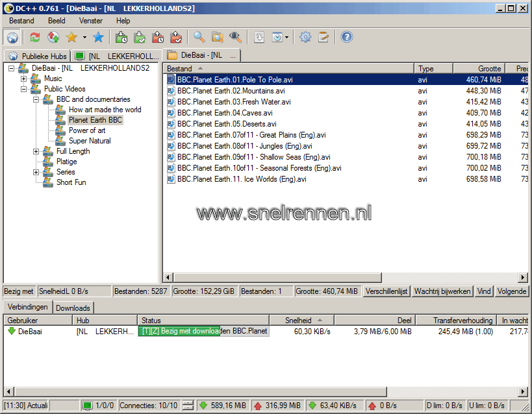Viewport: 532px width, 414px height.
Task: Select the How art made the world folder
Action: pyautogui.click(x=105, y=110)
